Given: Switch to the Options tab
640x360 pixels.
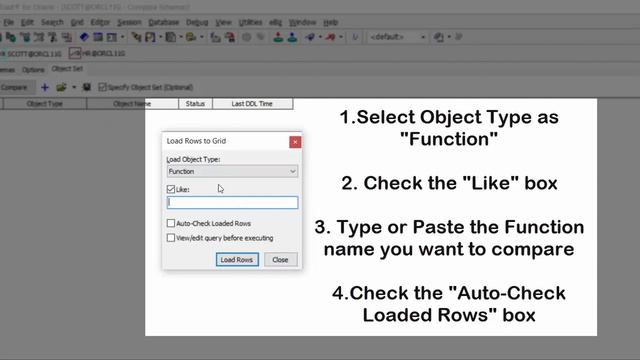Looking at the screenshot, I should coord(33,70).
